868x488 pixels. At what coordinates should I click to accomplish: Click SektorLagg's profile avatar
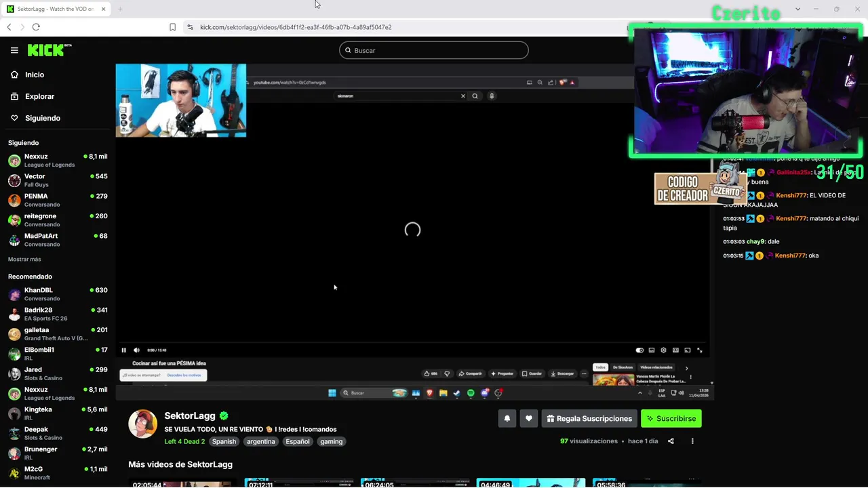pyautogui.click(x=142, y=424)
